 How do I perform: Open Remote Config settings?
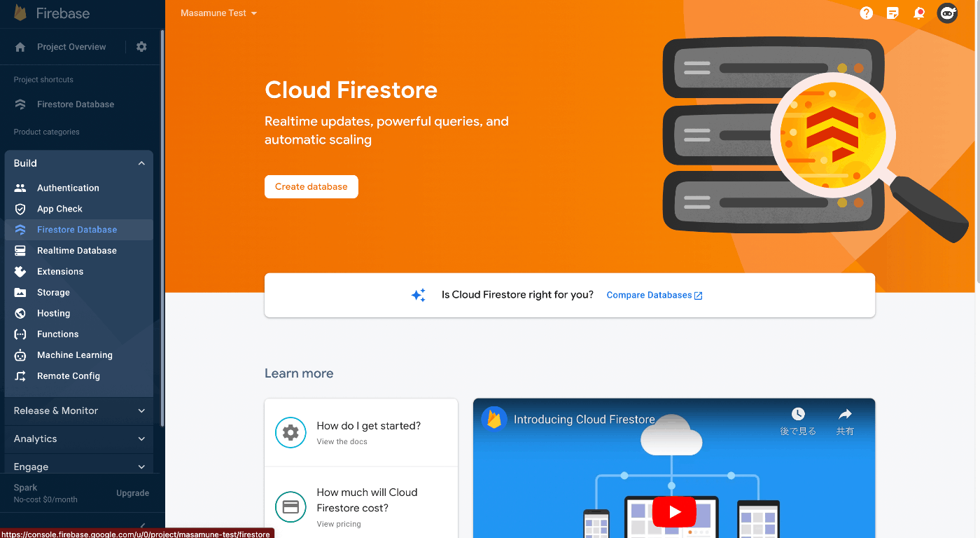point(66,376)
